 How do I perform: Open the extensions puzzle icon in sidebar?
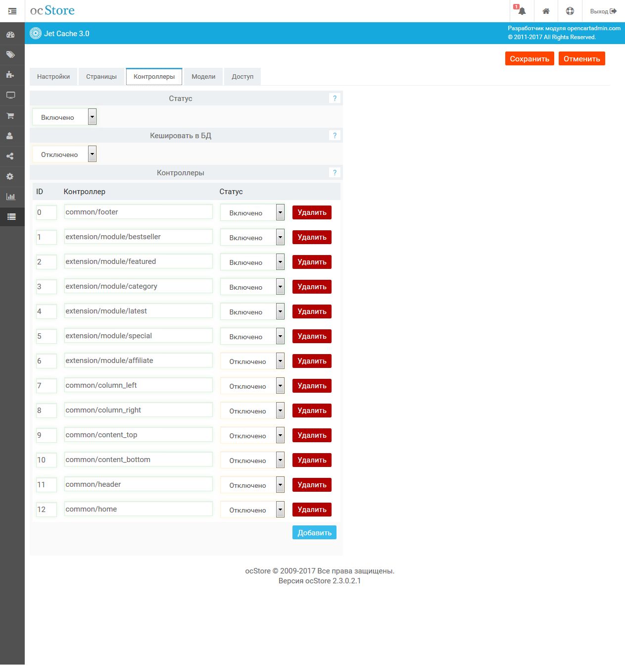coord(10,75)
